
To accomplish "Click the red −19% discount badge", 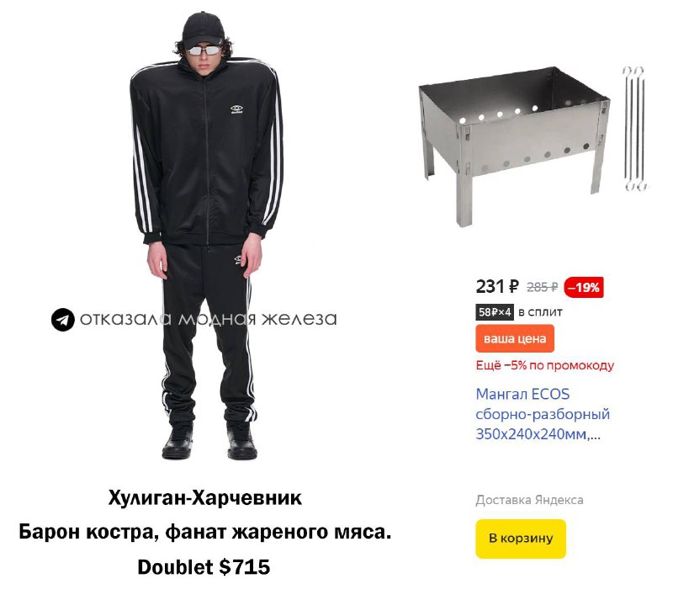I will click(x=583, y=287).
